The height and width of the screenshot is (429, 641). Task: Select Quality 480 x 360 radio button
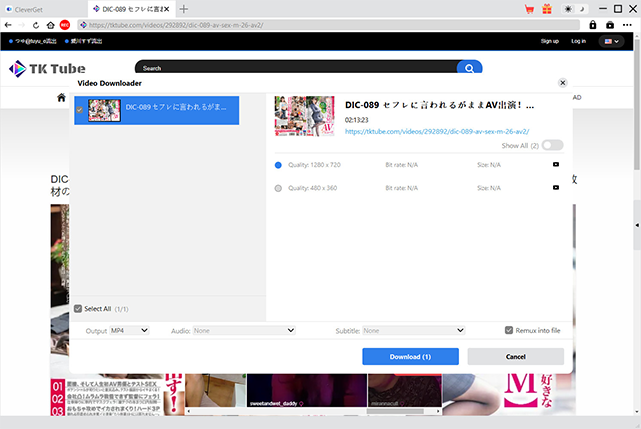(x=278, y=189)
